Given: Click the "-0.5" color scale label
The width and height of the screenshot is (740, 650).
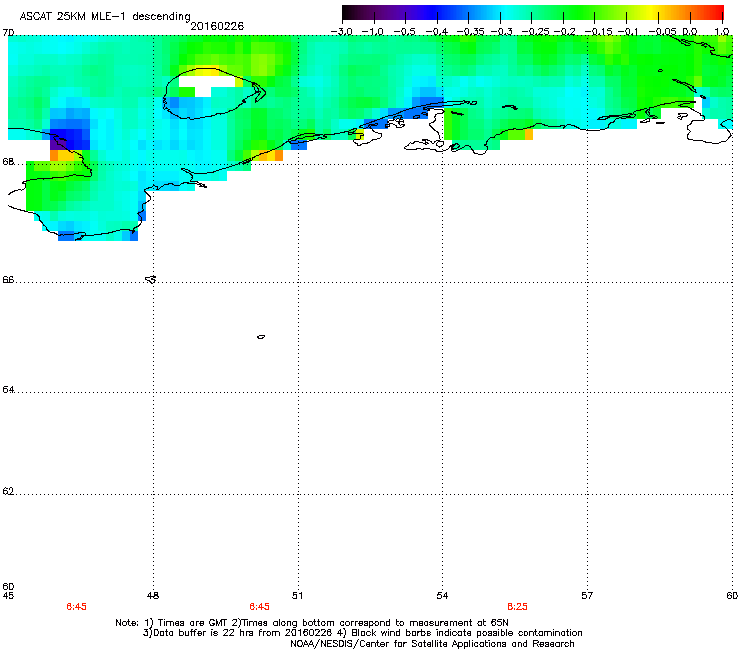Looking at the screenshot, I should click(x=404, y=32).
